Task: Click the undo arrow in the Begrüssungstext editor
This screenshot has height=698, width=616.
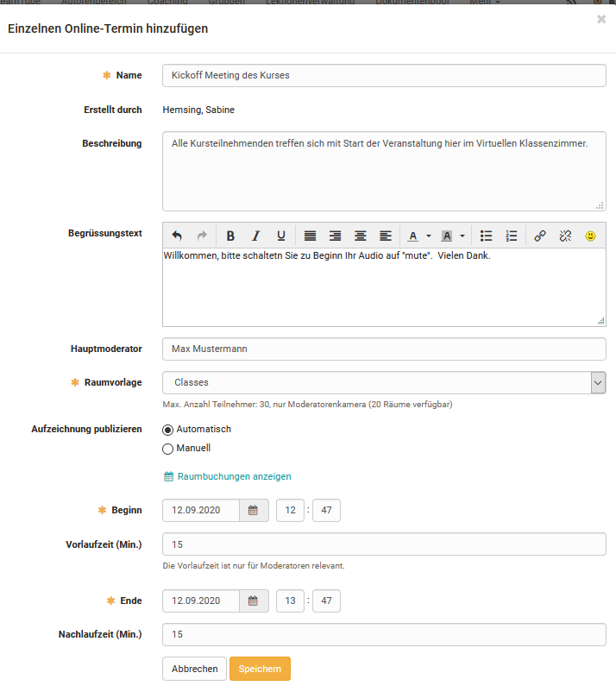Action: (x=177, y=236)
